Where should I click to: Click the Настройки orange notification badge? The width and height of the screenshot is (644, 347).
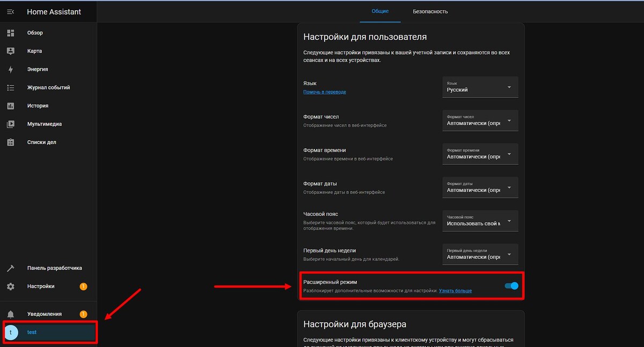[x=83, y=286]
